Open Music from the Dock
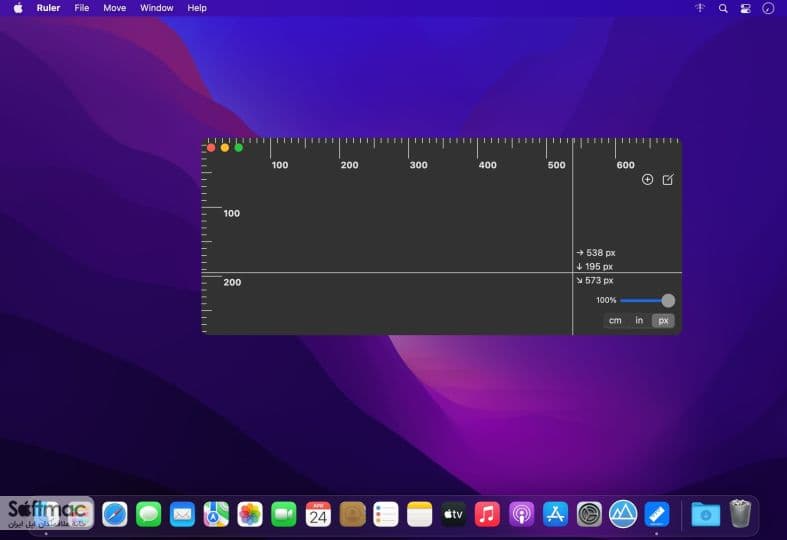The width and height of the screenshot is (787, 540). point(487,514)
